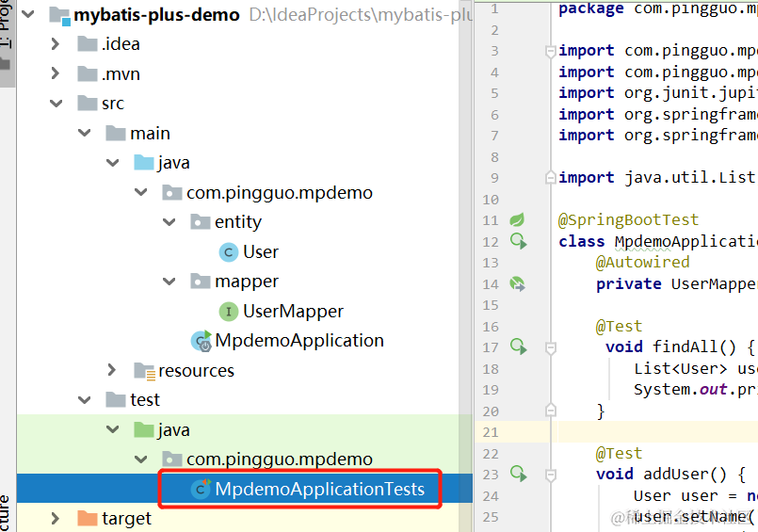Click the entity package icon
The image size is (758, 532).
tap(201, 222)
